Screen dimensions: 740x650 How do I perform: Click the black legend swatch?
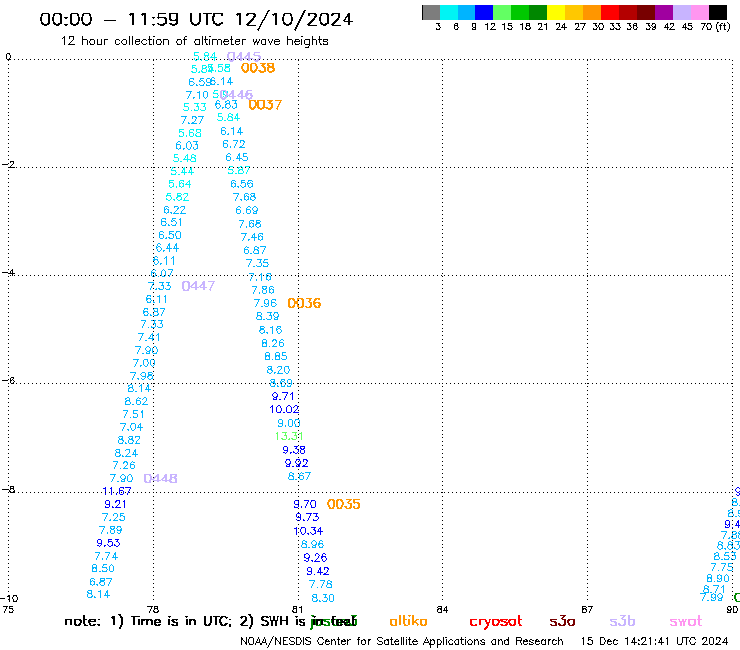pos(718,12)
